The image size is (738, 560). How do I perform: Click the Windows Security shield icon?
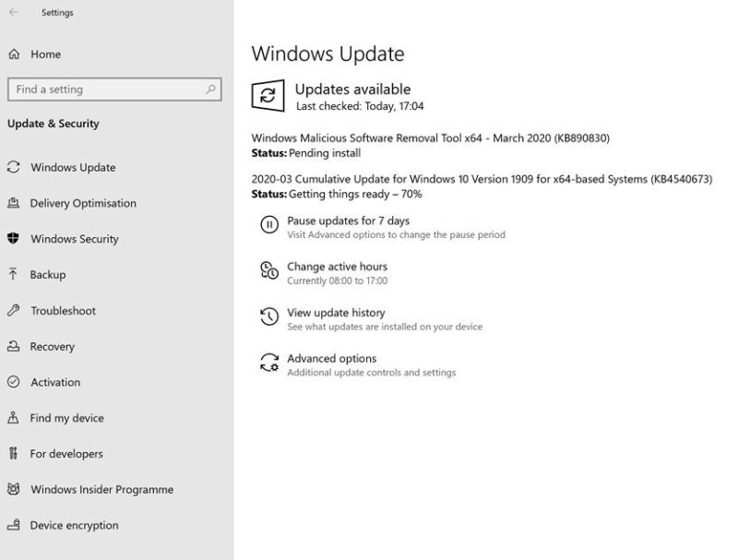coord(14,239)
